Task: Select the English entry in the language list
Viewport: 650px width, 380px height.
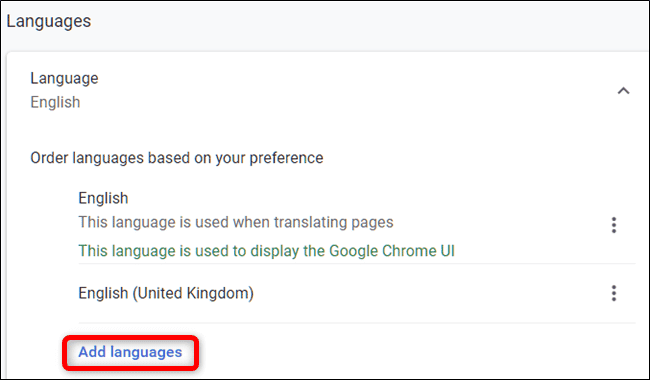Action: point(103,198)
